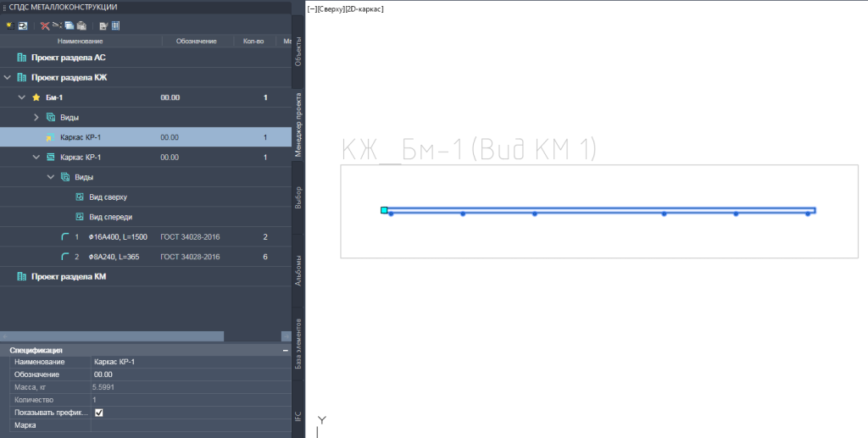The height and width of the screenshot is (438, 868).
Task: Click the cyan square grip on the drawing
Action: [384, 210]
